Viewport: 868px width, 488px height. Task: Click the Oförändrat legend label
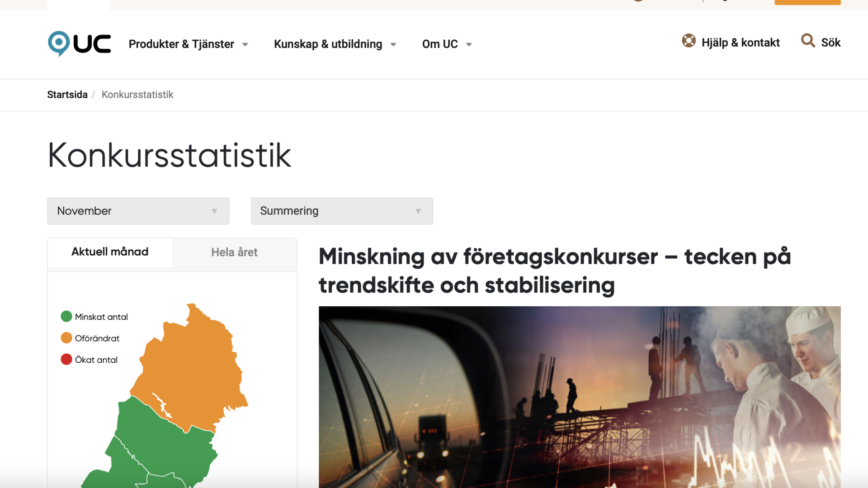(97, 338)
